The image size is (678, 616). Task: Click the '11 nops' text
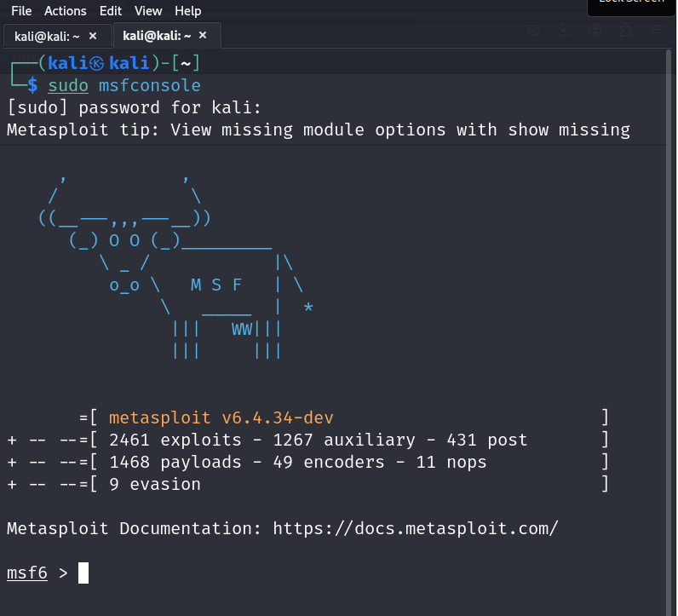(x=451, y=462)
